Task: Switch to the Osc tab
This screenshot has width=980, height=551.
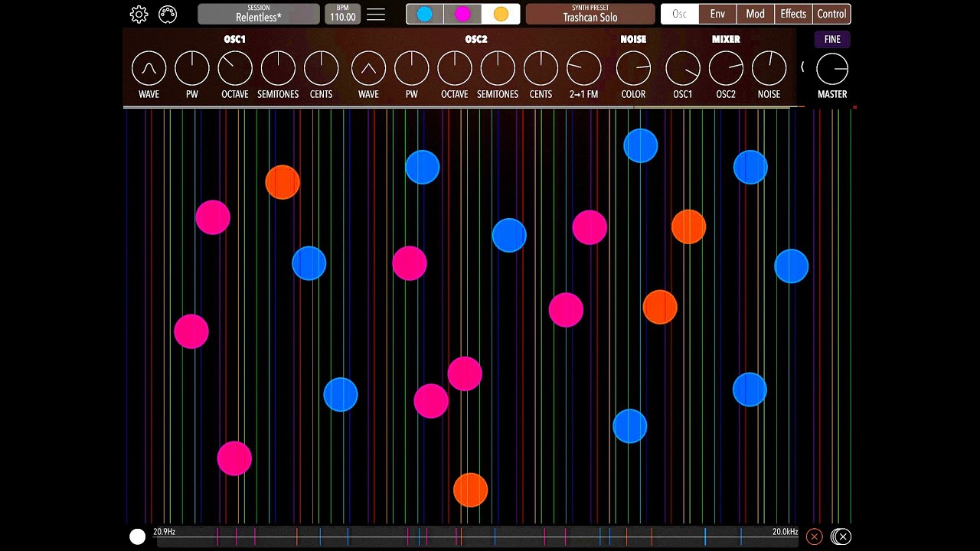Action: coord(679,14)
